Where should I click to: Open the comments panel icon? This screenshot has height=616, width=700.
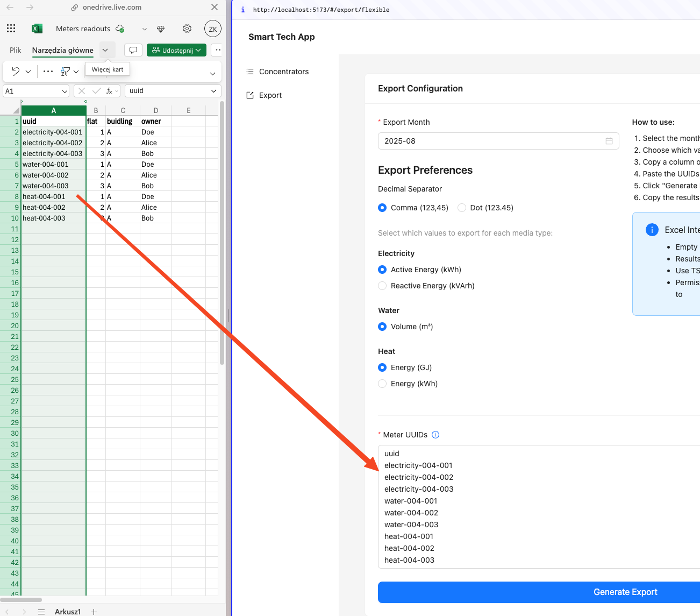coord(133,49)
